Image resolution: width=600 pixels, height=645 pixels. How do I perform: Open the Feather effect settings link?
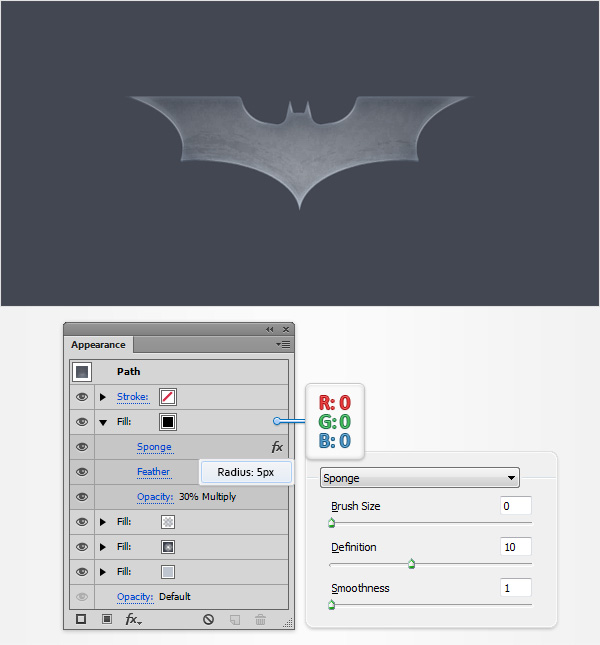click(x=153, y=472)
